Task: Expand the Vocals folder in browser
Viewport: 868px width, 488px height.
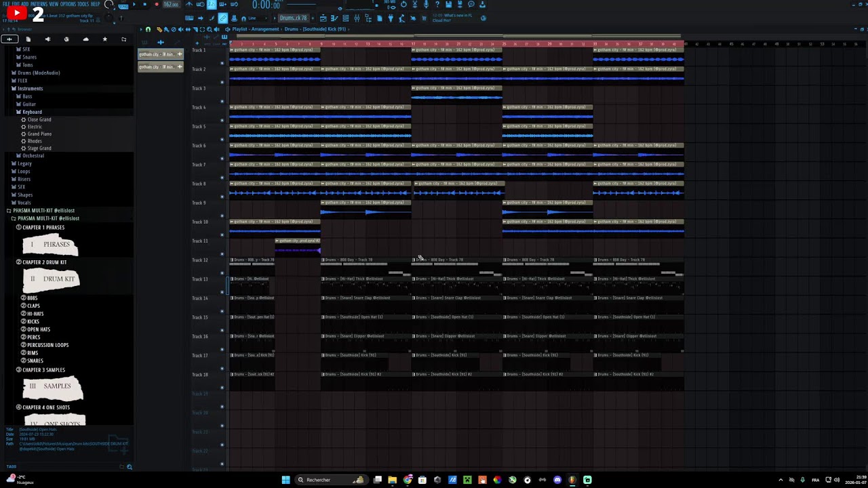Action: pos(24,203)
